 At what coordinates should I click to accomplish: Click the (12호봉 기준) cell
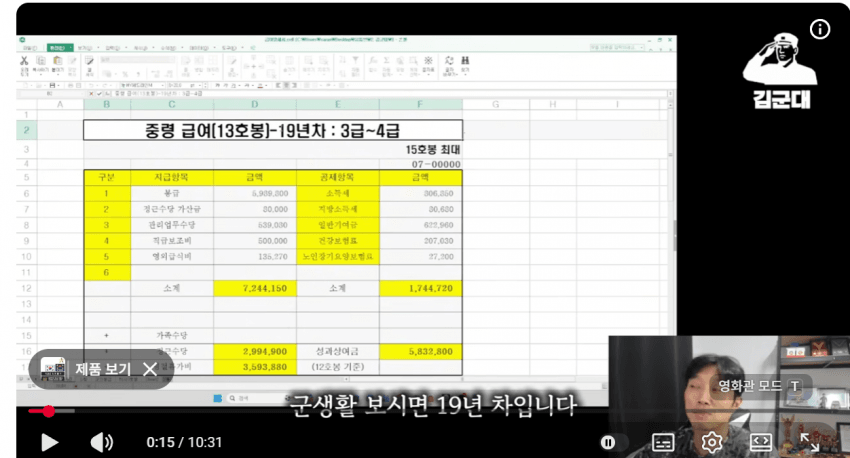click(x=337, y=367)
